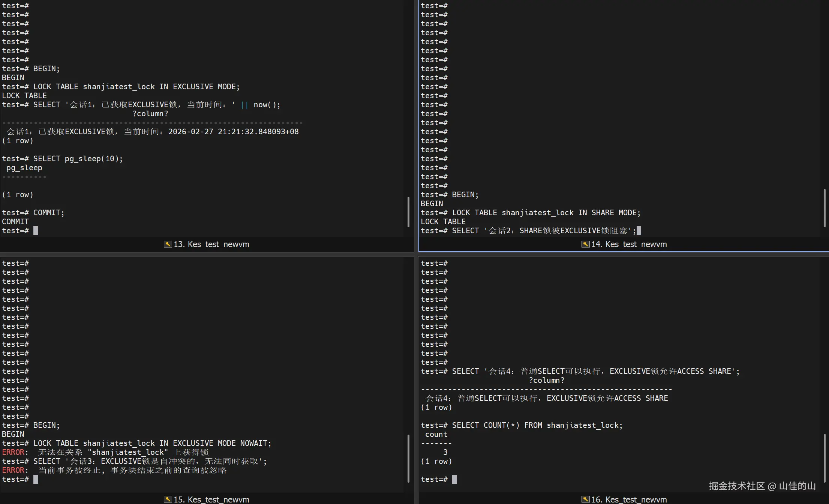Viewport: 829px width, 504px height.
Task: Select the '13. Kes_test_newvm' pane title
Action: tap(211, 244)
